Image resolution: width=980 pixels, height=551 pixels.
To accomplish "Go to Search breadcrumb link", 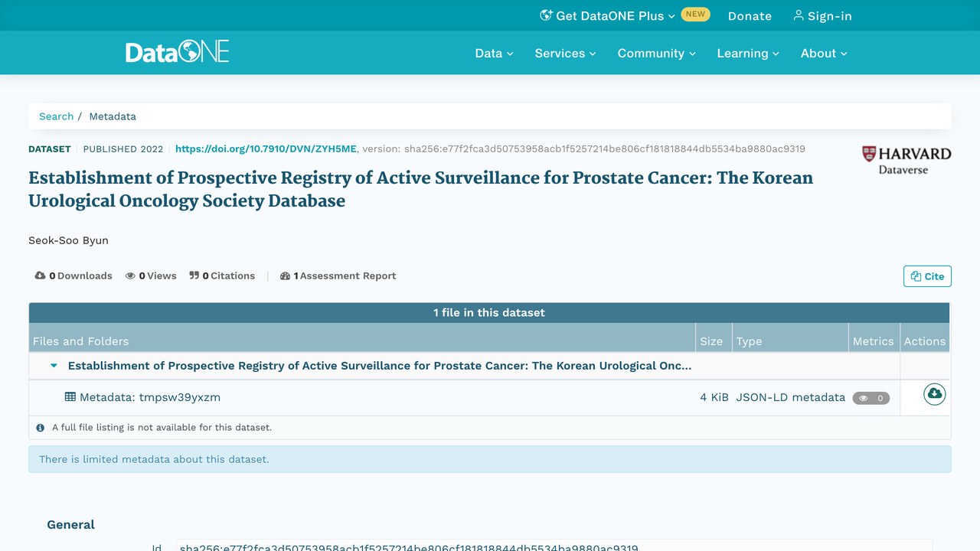I will [57, 116].
